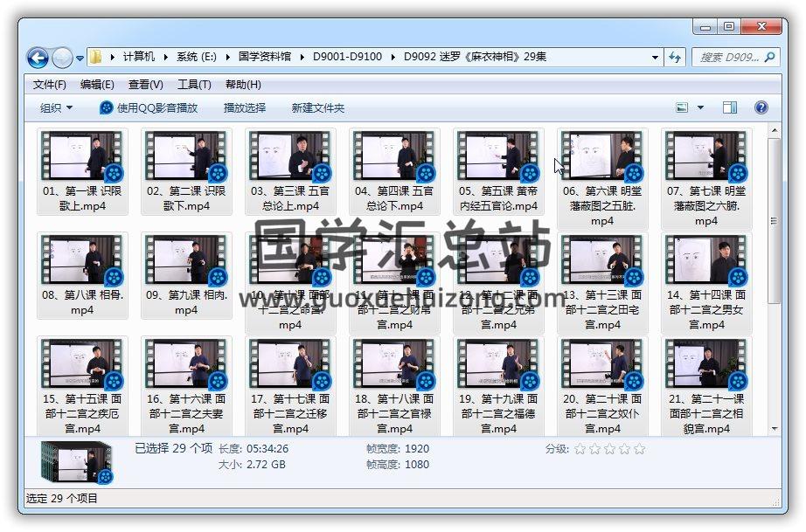The width and height of the screenshot is (806, 532).
Task: Click the Forward navigation arrow button
Action: click(62, 58)
